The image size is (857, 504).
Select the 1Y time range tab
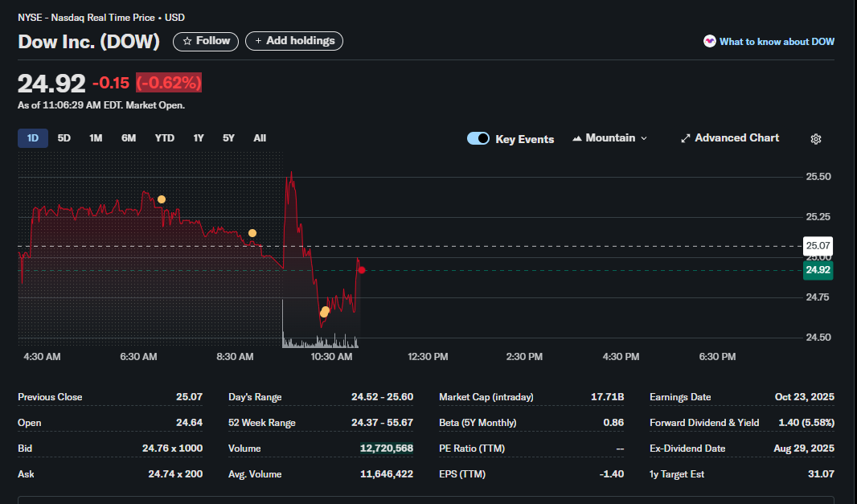(x=199, y=138)
